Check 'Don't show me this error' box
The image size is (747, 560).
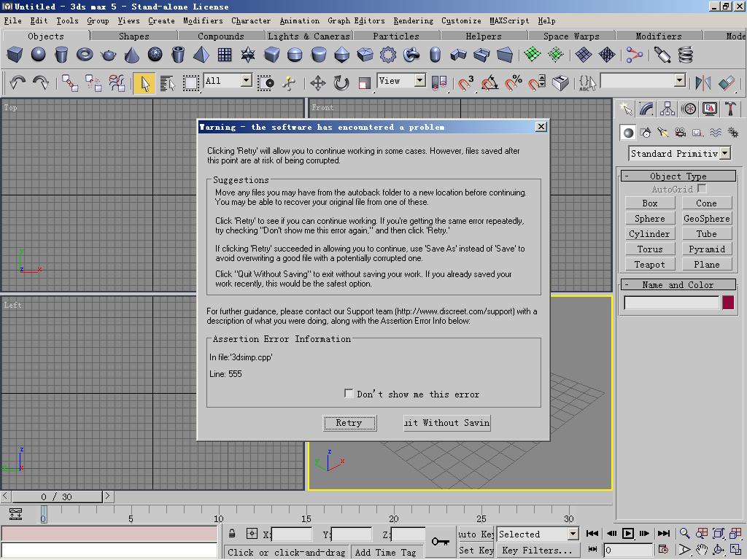(x=349, y=393)
